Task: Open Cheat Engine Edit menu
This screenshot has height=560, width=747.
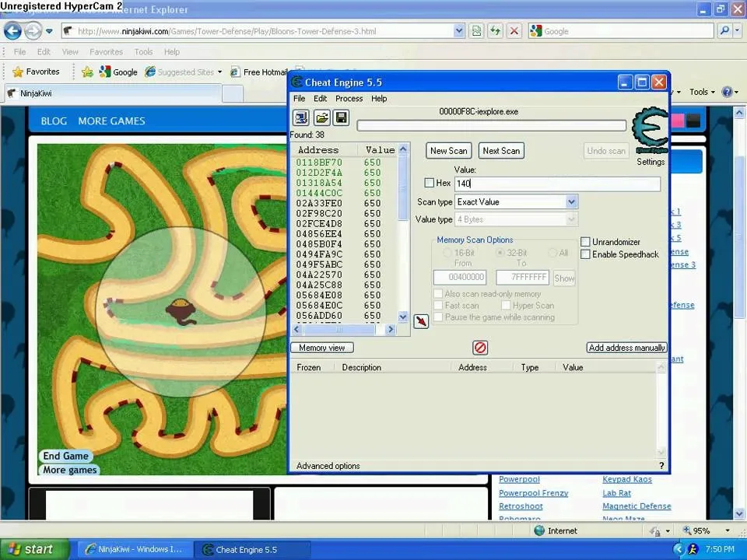Action: point(320,99)
